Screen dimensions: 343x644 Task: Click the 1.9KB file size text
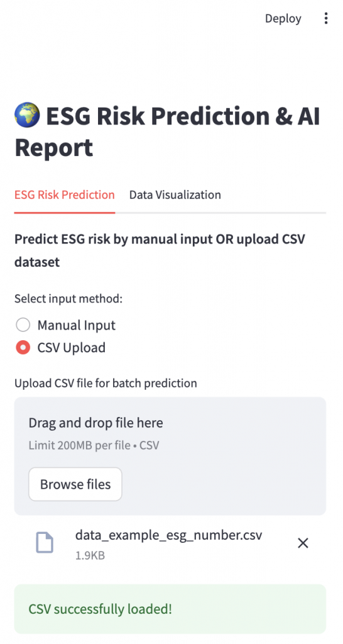(90, 556)
